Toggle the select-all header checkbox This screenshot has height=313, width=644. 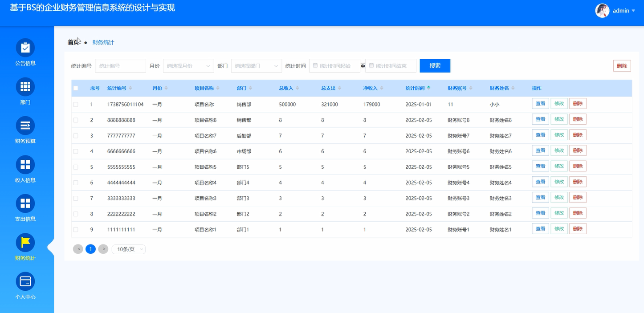(76, 88)
